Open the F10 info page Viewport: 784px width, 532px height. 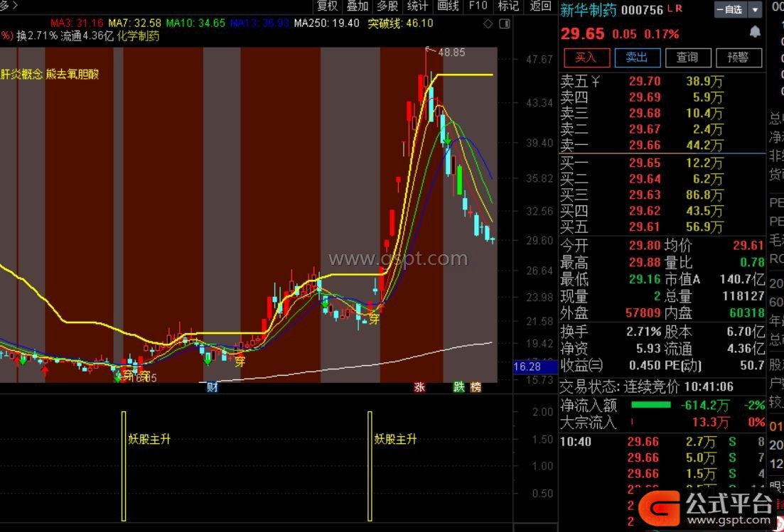click(478, 6)
